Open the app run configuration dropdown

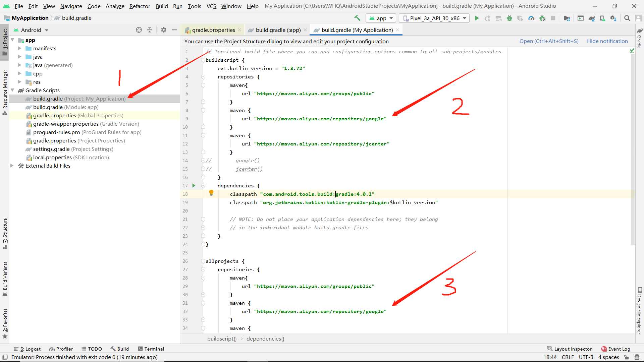381,18
